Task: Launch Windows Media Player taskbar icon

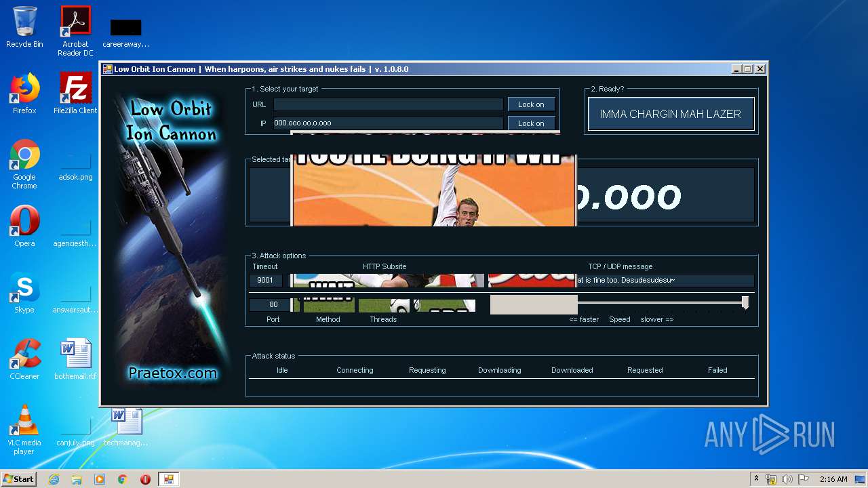Action: (100, 479)
